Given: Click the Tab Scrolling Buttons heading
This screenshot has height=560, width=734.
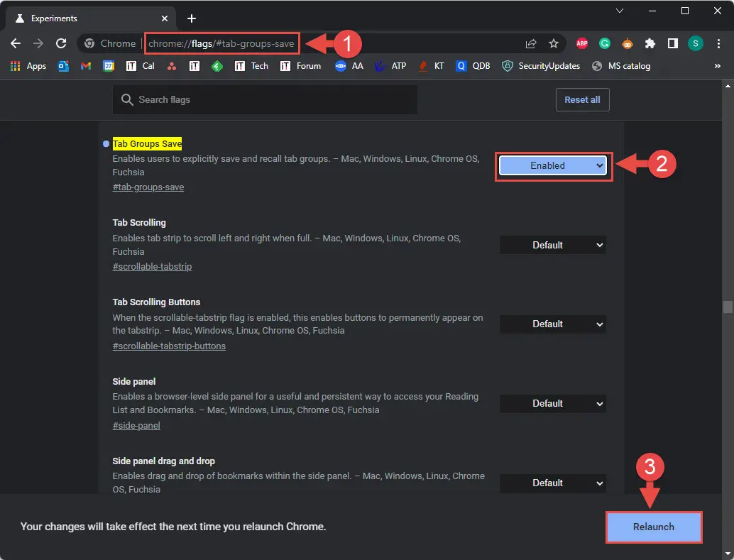Looking at the screenshot, I should coord(156,302).
